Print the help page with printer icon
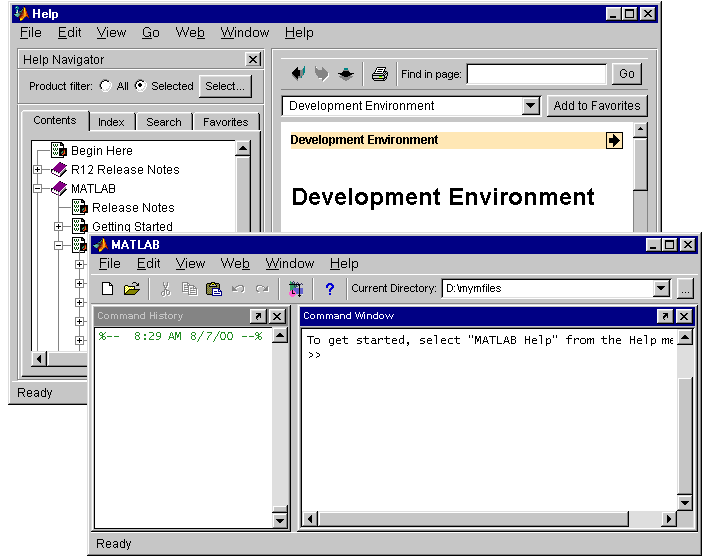This screenshot has width=704, height=558. point(379,74)
